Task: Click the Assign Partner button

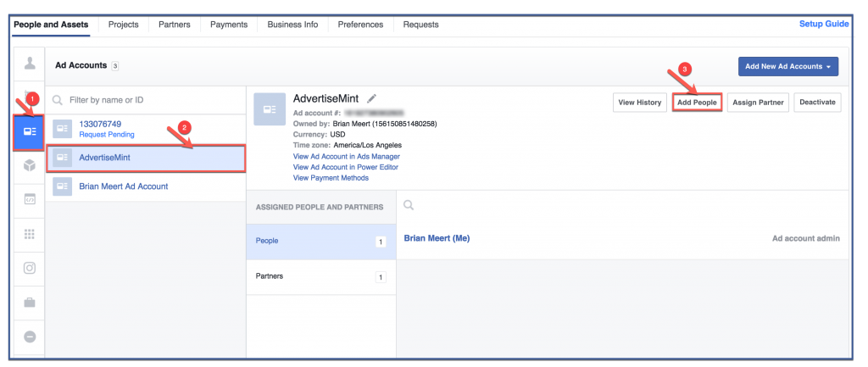Action: click(x=758, y=103)
